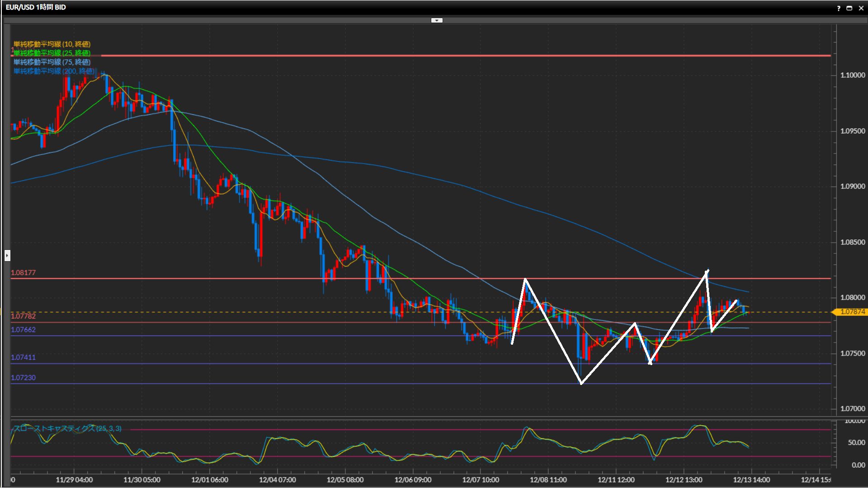
Task: Select the SMA 75 indicator label
Action: [x=52, y=62]
